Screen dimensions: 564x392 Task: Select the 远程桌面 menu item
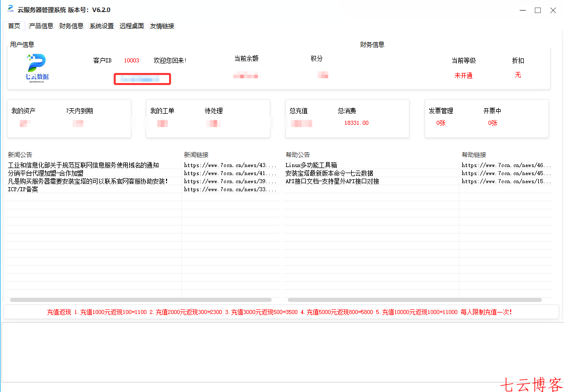coord(132,26)
